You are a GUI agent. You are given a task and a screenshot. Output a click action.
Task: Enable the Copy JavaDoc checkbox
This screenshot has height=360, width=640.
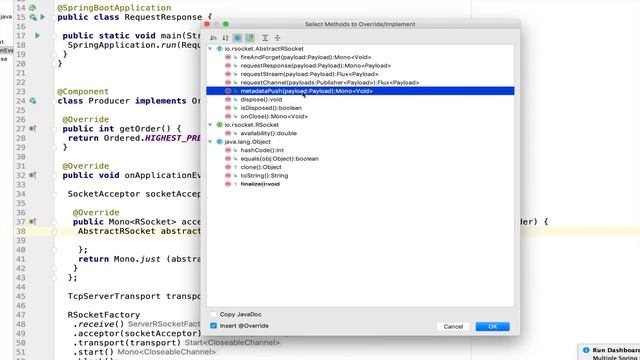click(x=213, y=314)
